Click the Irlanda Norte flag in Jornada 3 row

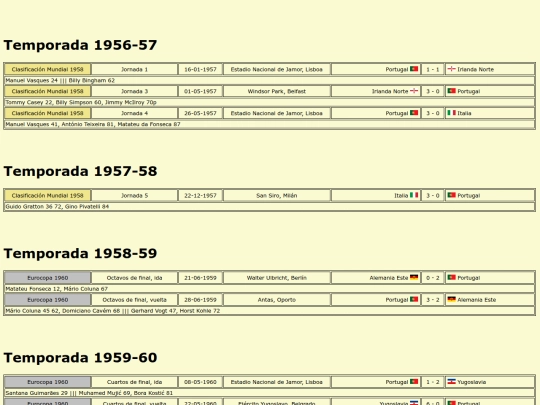[414, 91]
